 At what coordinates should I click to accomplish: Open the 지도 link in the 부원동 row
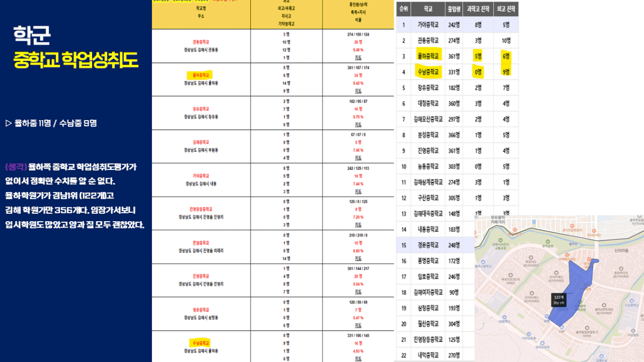pos(358,158)
